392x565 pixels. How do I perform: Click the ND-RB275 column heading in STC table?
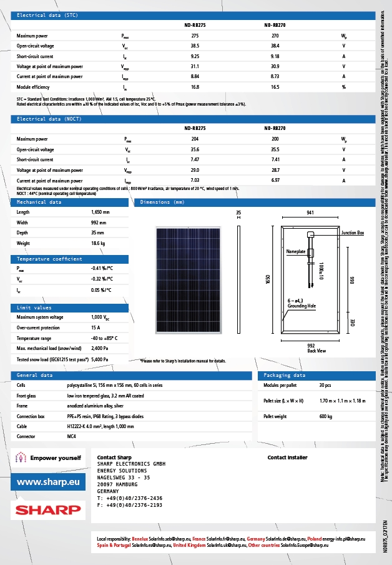(195, 25)
